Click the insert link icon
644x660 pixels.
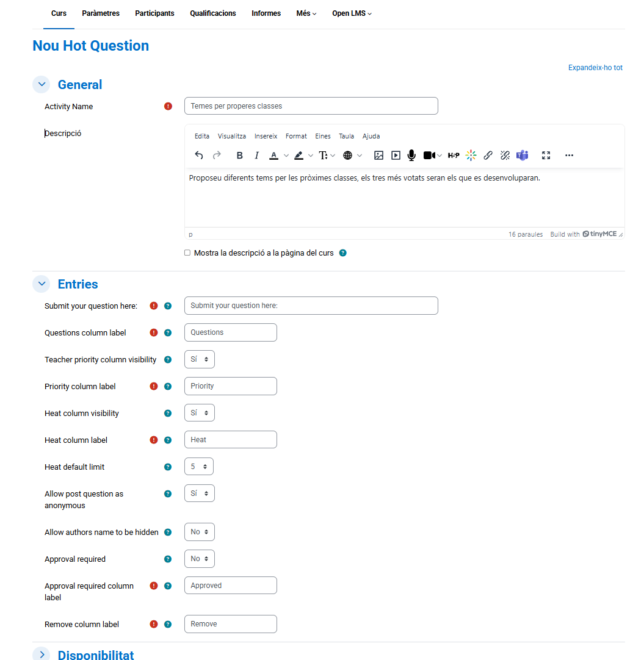(x=488, y=156)
